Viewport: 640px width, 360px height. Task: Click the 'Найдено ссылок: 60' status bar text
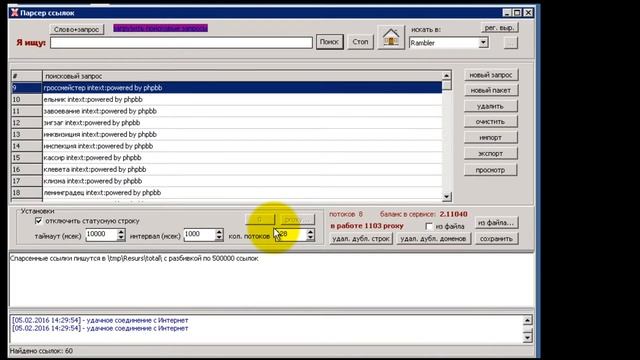click(41, 351)
